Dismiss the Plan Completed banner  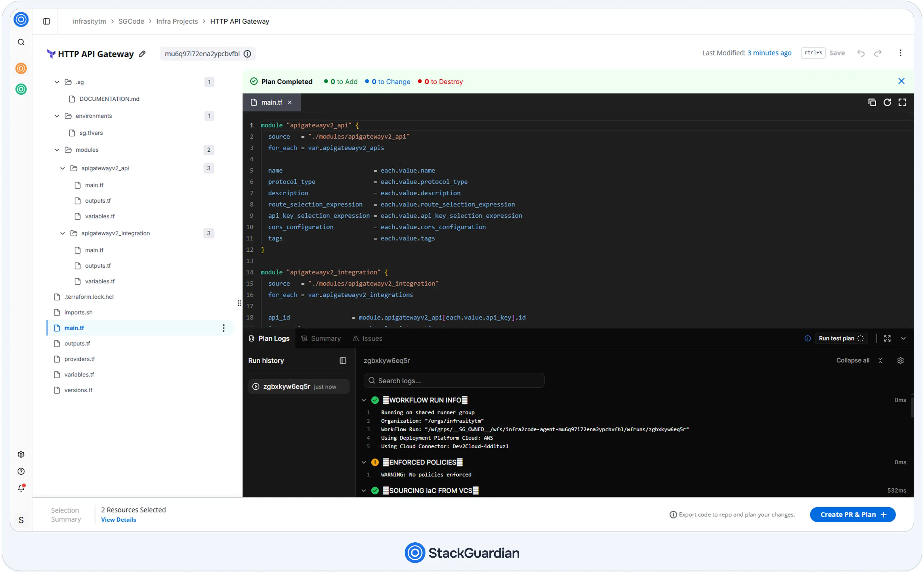[x=901, y=81]
